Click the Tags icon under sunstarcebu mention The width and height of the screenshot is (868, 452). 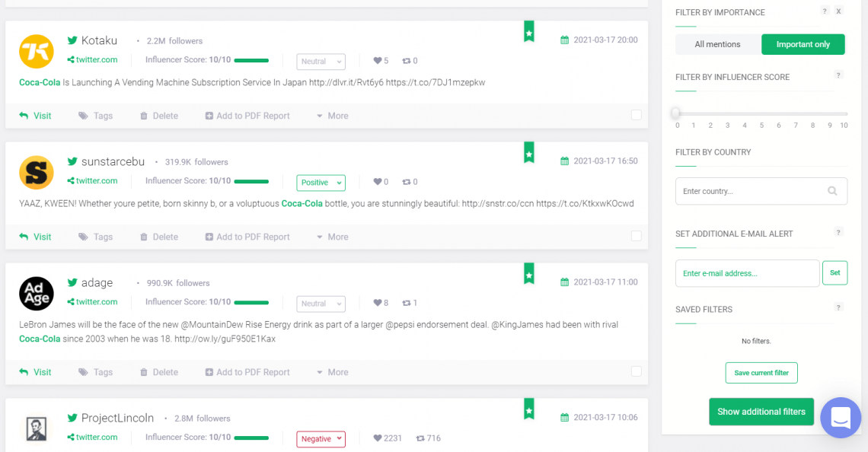[83, 237]
